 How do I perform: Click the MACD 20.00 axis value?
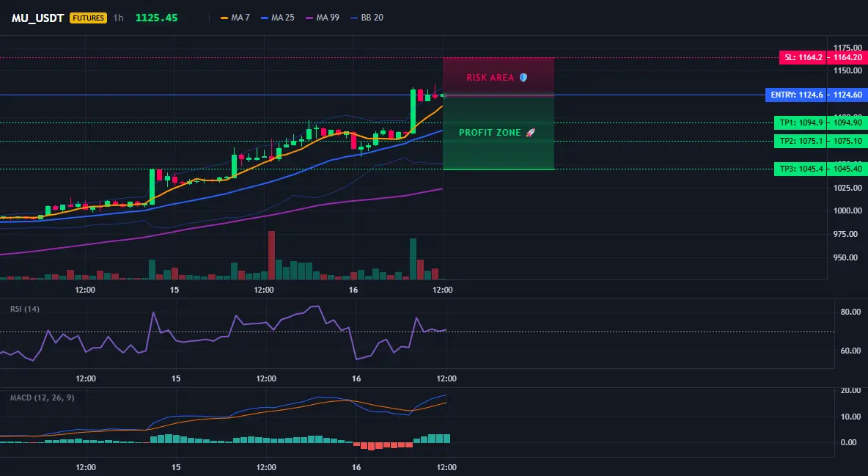click(851, 391)
